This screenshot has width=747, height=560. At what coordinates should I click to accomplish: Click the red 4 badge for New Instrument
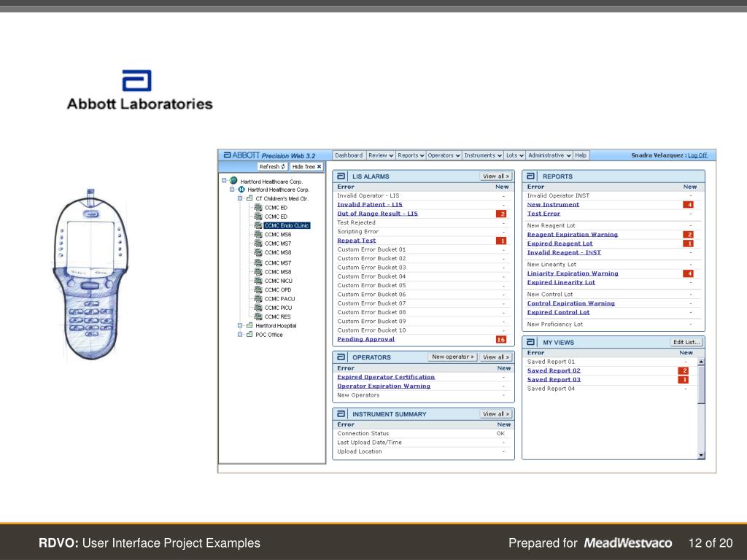(689, 205)
